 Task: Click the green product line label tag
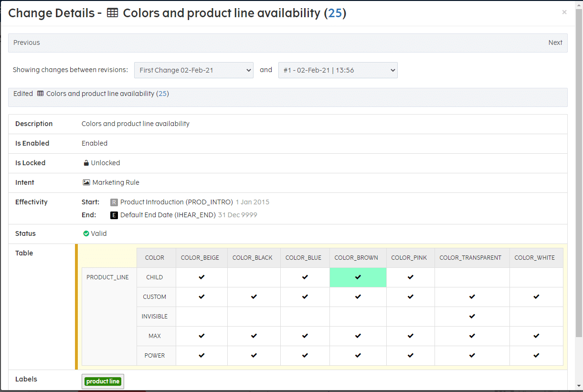click(103, 381)
